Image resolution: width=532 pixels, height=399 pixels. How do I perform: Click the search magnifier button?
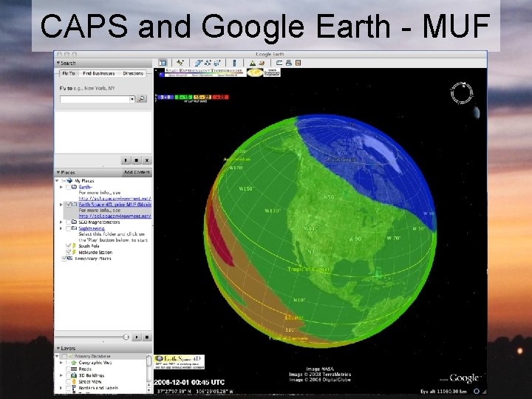pos(141,99)
